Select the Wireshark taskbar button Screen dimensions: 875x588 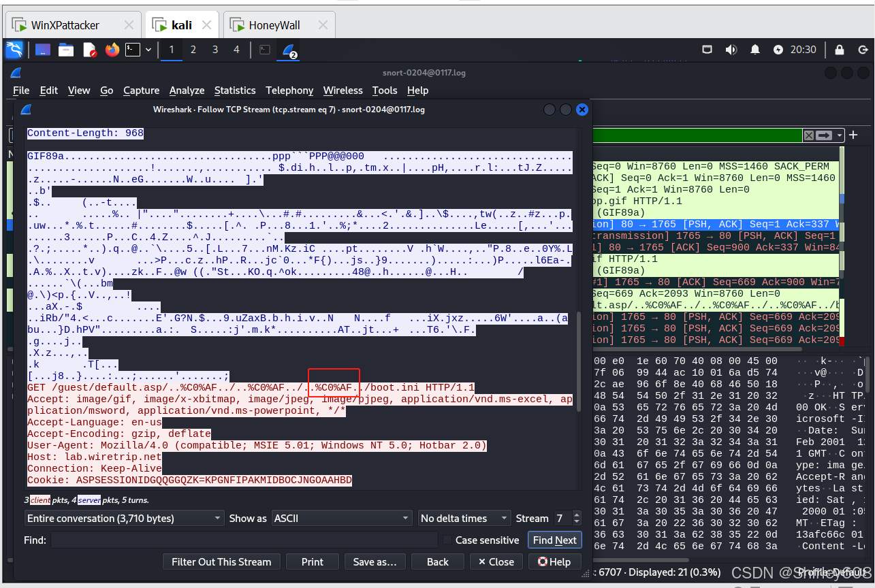click(x=290, y=50)
